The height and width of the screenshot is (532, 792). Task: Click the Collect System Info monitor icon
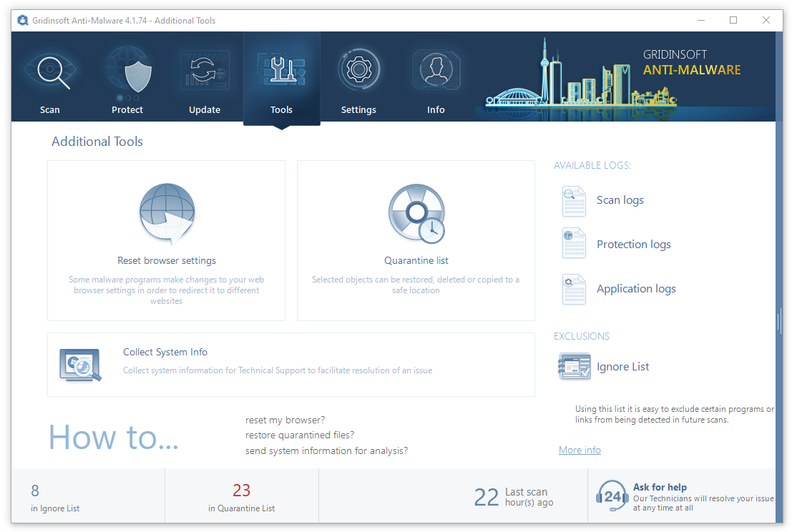click(80, 364)
